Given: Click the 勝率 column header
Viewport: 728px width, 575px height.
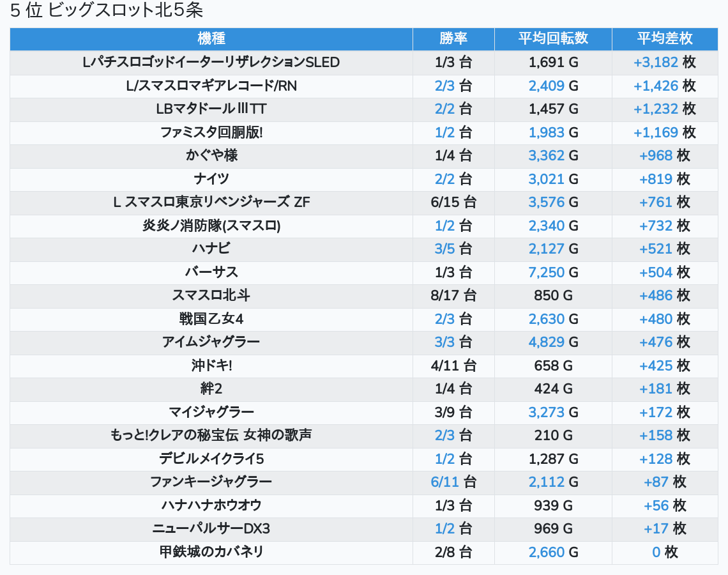Looking at the screenshot, I should (x=453, y=38).
